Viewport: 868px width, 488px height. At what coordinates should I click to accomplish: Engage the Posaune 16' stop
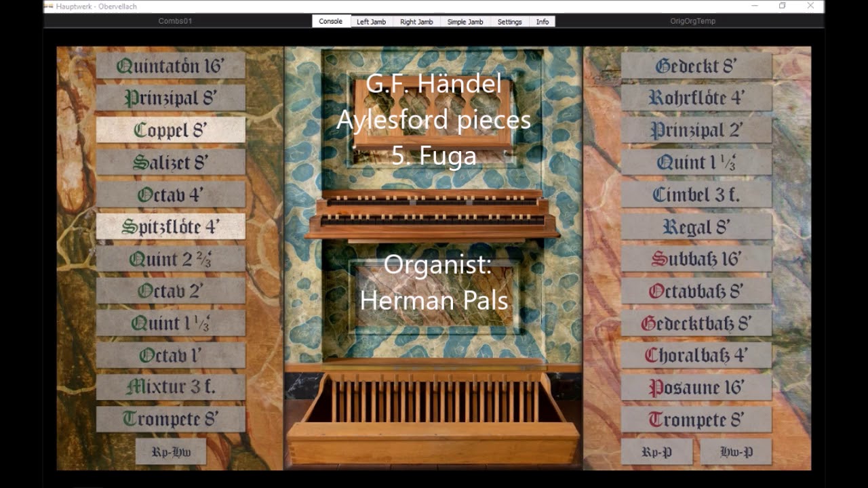(696, 387)
